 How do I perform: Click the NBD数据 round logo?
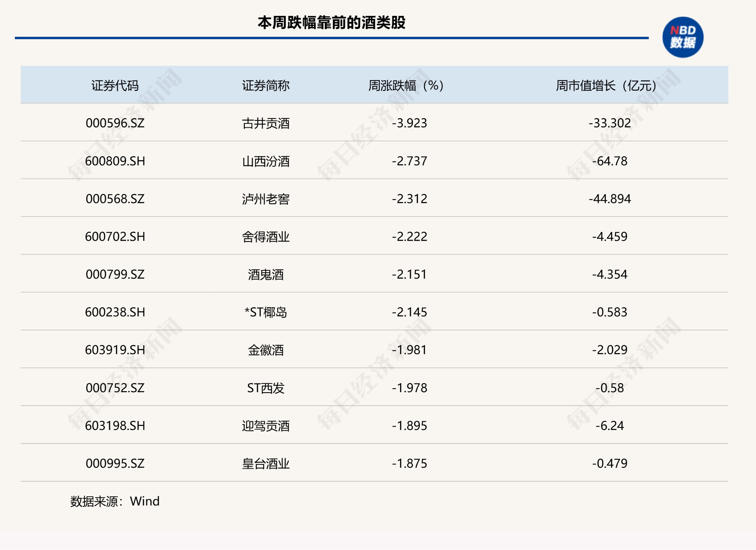click(x=682, y=37)
